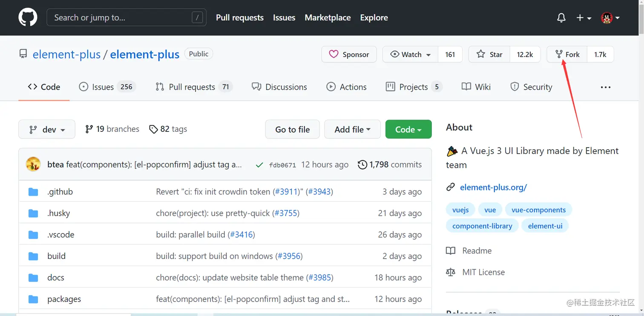Image resolution: width=644 pixels, height=316 pixels.
Task: View the 161 watchers count
Action: click(450, 54)
